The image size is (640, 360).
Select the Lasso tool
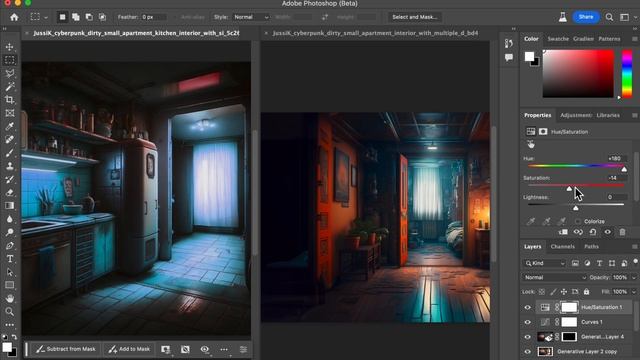coord(10,73)
